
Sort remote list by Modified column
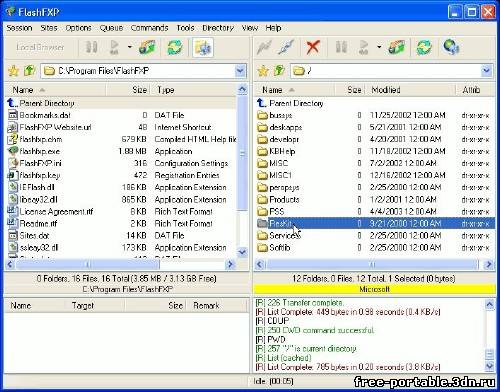point(409,90)
